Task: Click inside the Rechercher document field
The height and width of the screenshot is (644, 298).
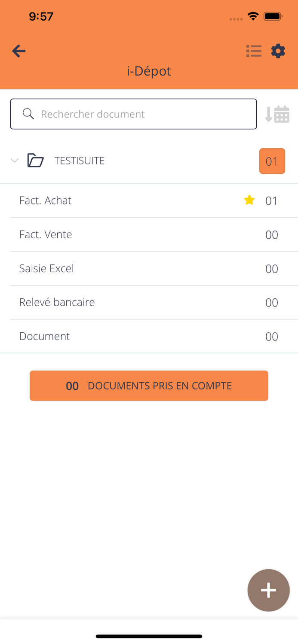Action: tap(133, 114)
